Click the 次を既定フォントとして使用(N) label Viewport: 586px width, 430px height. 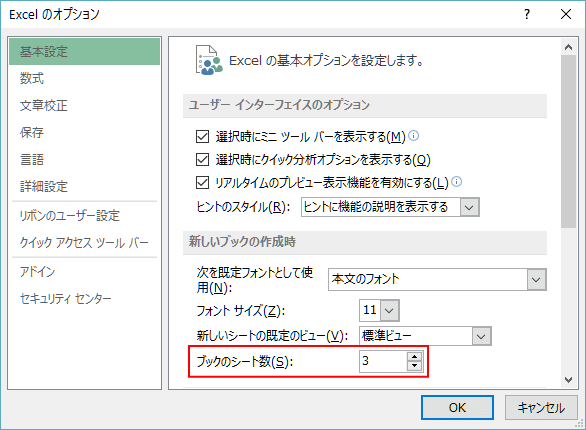click(255, 280)
